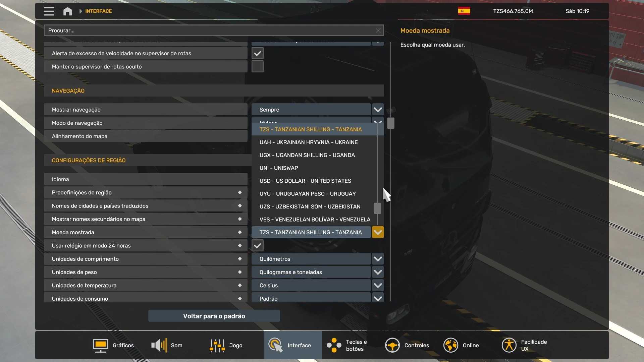Toggle 24-hour clock mode checkbox
Image resolution: width=644 pixels, height=362 pixels.
[258, 246]
